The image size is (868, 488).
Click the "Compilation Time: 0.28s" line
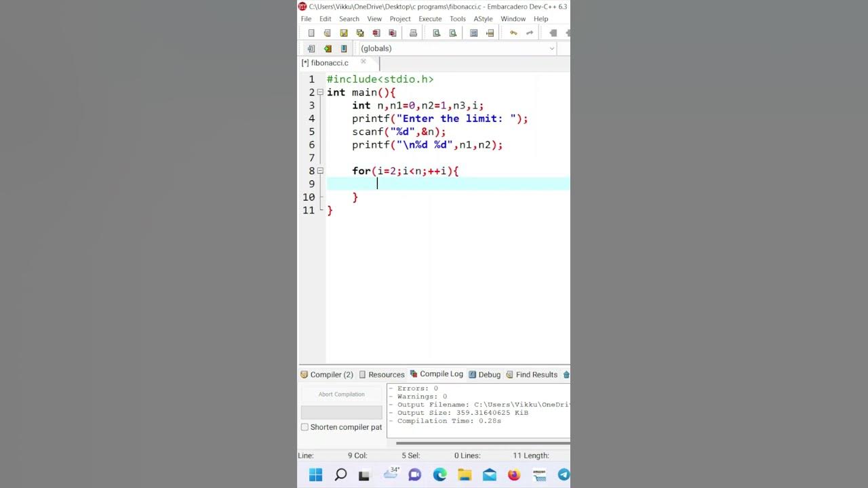click(x=446, y=421)
